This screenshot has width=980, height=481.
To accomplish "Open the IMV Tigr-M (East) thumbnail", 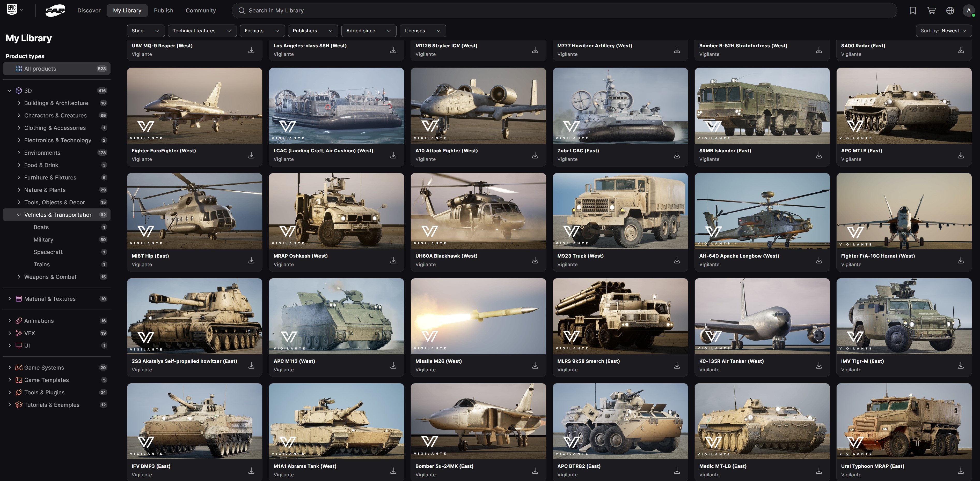I will pos(904,316).
